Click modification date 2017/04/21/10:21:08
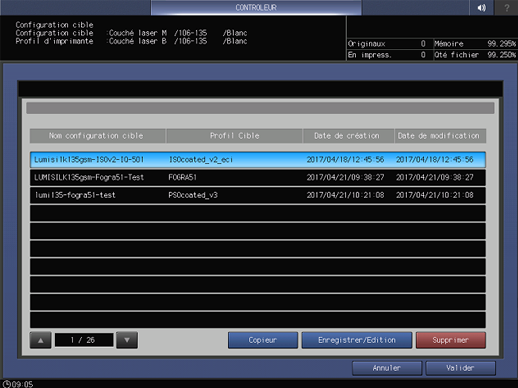The height and width of the screenshot is (388, 518). (435, 195)
